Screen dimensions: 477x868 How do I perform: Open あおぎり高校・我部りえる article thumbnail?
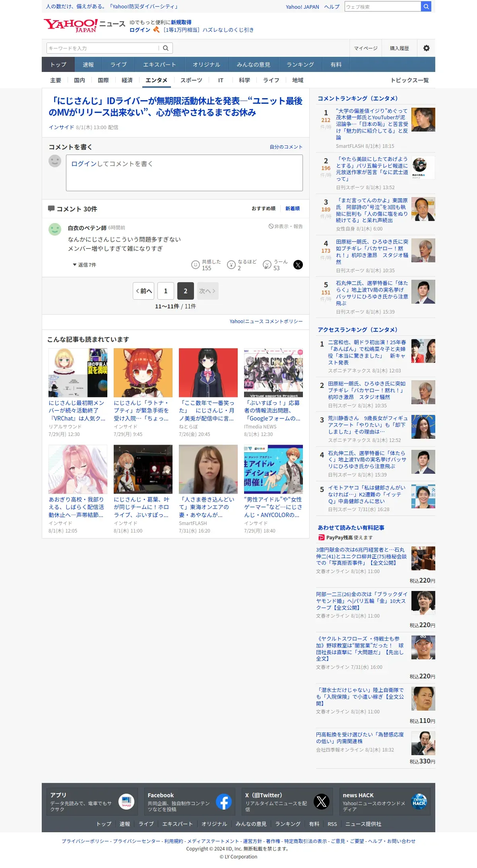(x=78, y=469)
